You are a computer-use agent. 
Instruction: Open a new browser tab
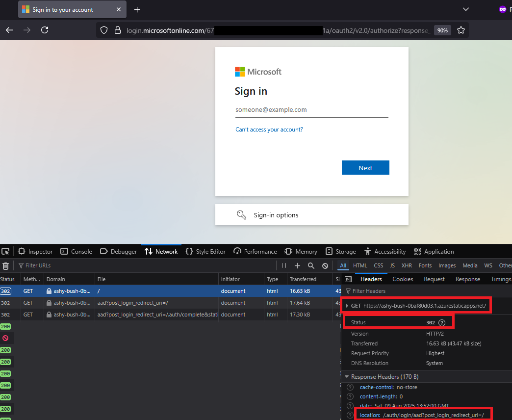(x=137, y=10)
